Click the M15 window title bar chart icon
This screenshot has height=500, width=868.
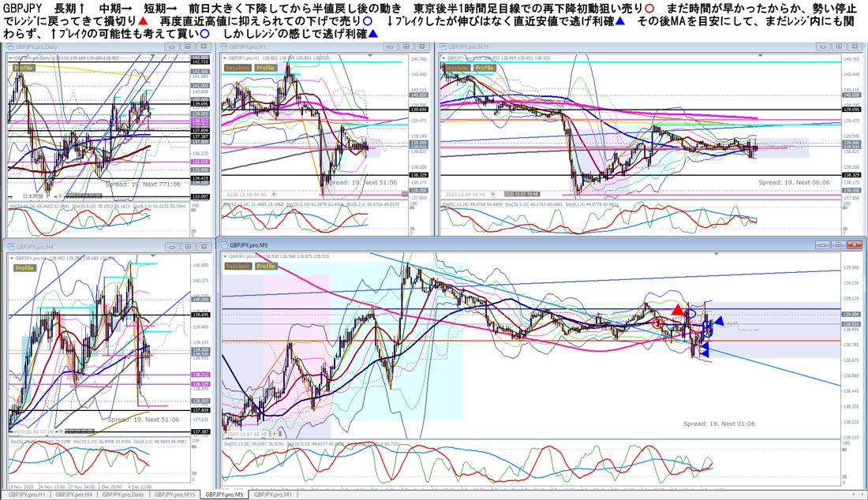click(443, 47)
